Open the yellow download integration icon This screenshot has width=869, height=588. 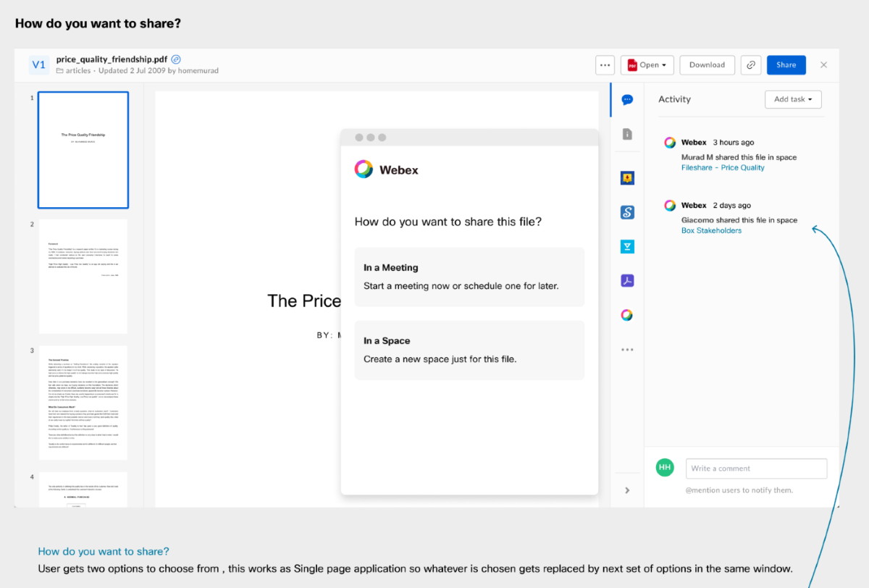(x=627, y=178)
